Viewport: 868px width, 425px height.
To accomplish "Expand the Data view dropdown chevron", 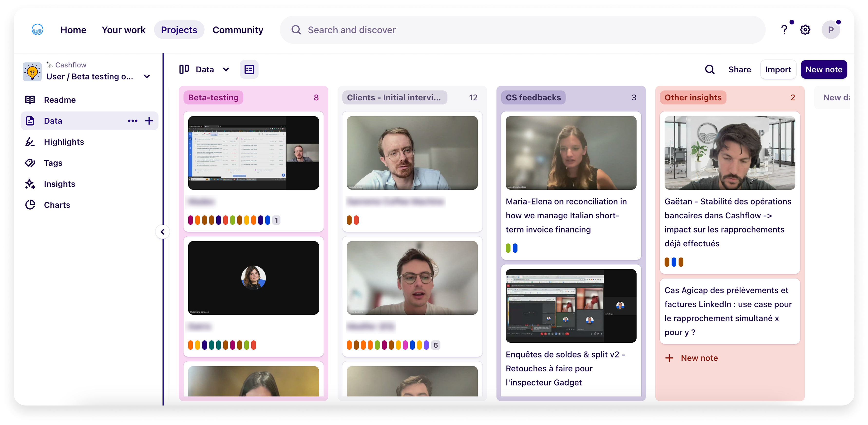I will (x=226, y=69).
